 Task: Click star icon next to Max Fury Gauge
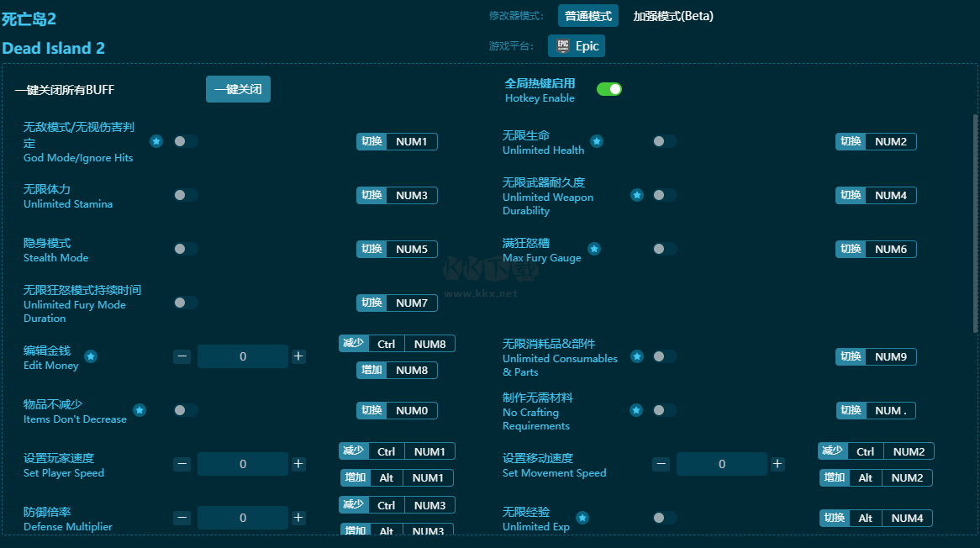[594, 249]
